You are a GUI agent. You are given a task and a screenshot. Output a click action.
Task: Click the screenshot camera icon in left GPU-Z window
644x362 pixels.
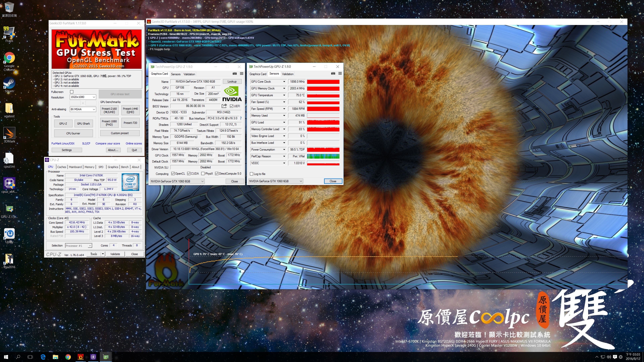point(234,74)
